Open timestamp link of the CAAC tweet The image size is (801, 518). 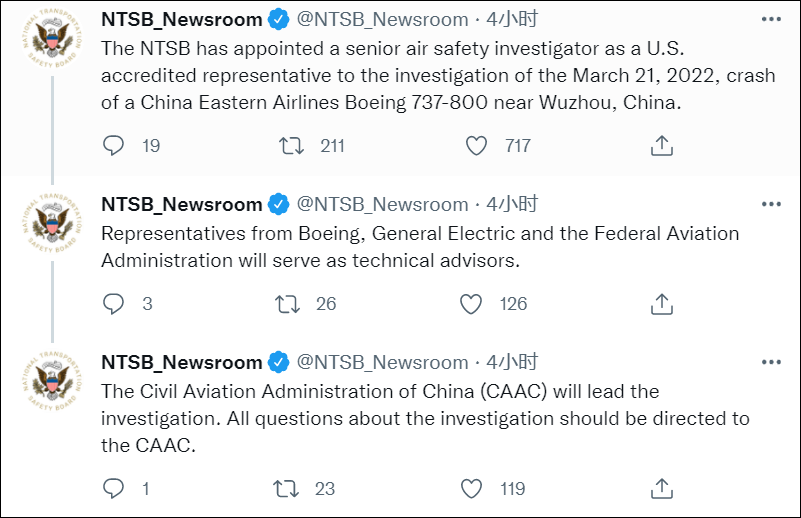pyautogui.click(x=512, y=362)
